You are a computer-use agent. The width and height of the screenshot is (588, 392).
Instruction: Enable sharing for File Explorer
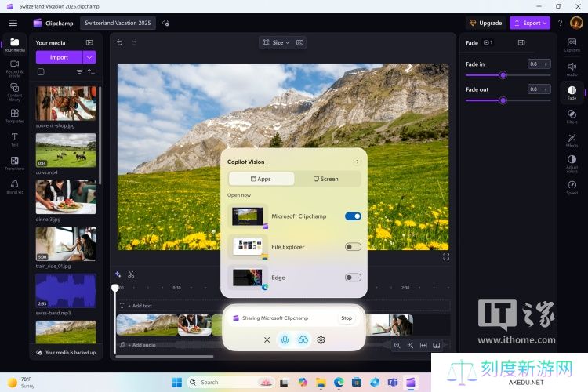[353, 247]
